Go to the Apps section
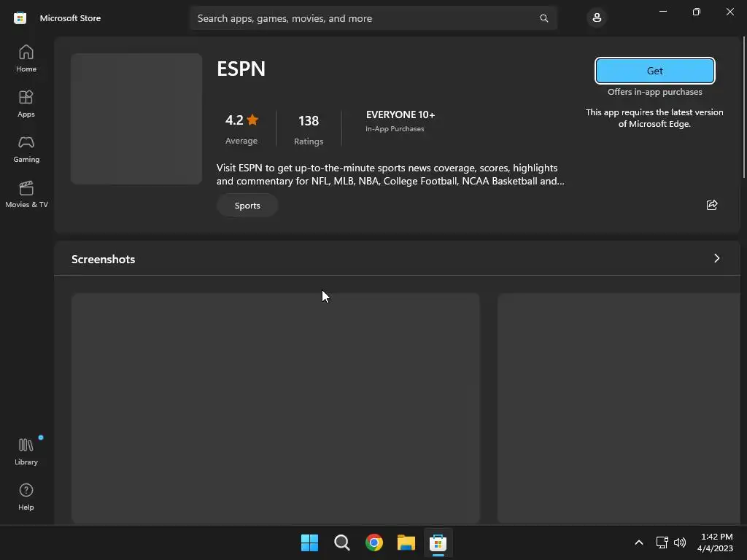 [x=26, y=104]
